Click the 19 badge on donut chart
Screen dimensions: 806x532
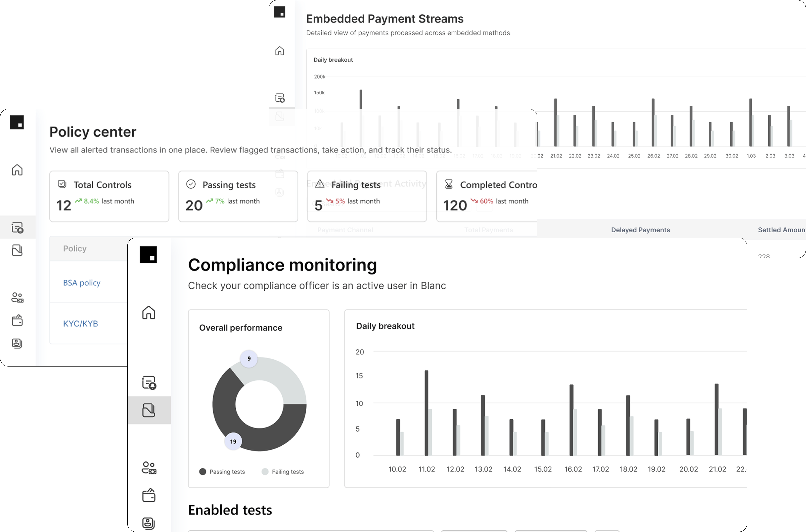233,441
